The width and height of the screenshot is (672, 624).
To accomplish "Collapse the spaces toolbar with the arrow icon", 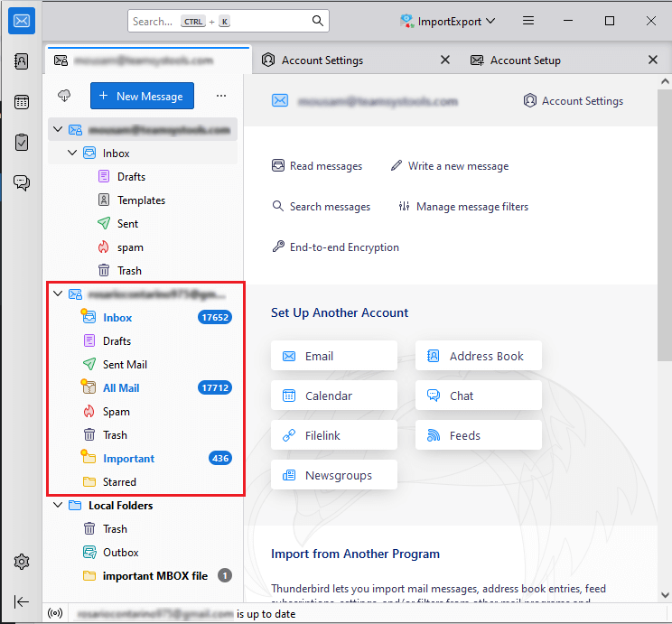I will tap(22, 601).
